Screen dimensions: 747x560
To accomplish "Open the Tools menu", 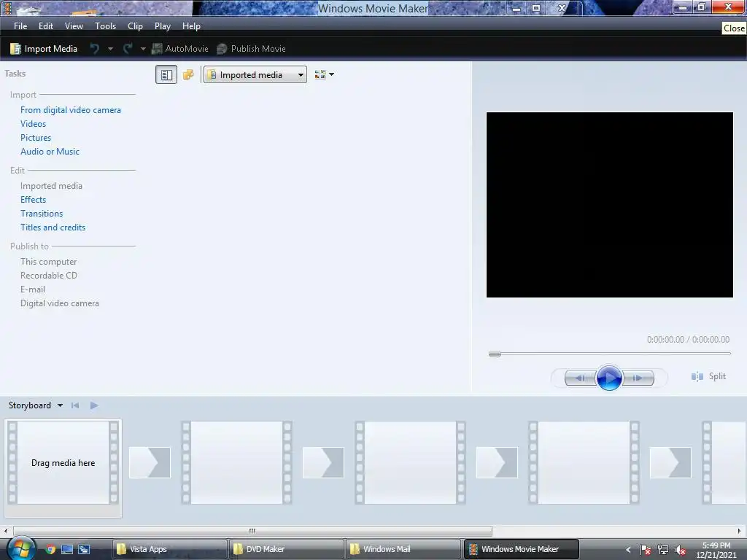I will tap(105, 26).
